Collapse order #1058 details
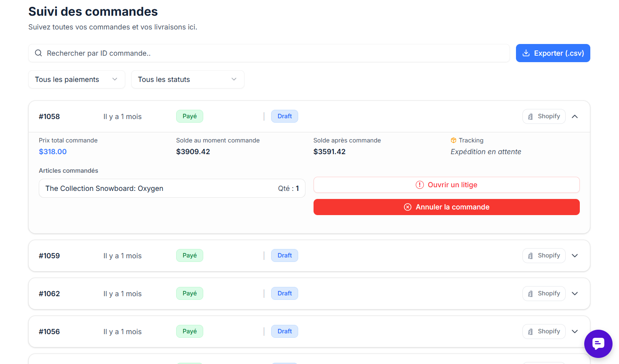Image resolution: width=619 pixels, height=364 pixels. (575, 117)
